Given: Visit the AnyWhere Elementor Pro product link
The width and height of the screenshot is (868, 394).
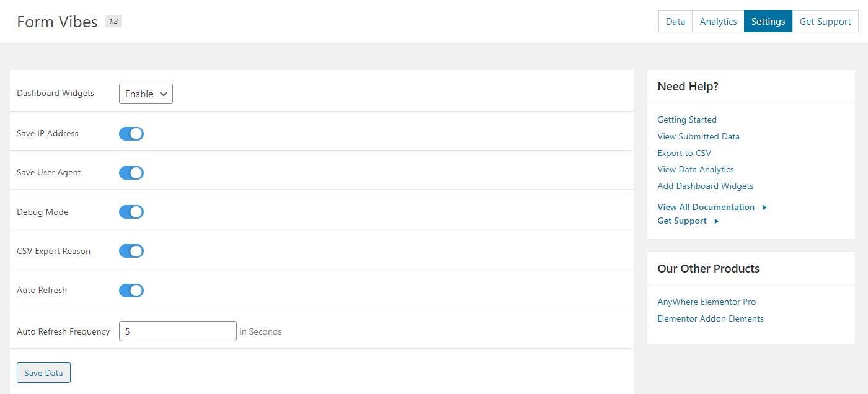Looking at the screenshot, I should coord(706,302).
